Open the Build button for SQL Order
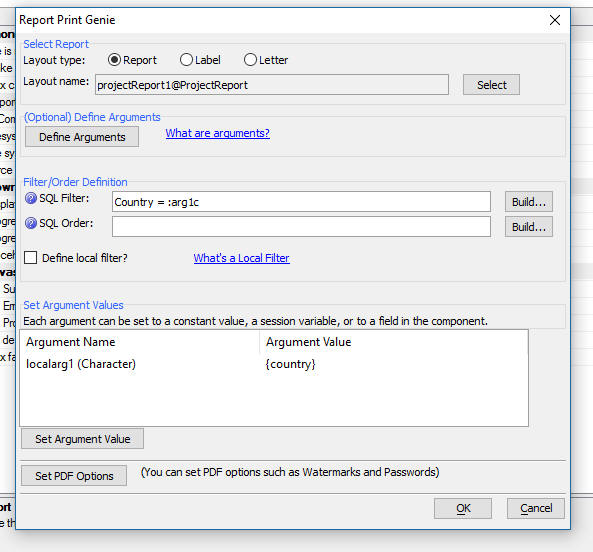Screen dimensions: 593x552 529,227
